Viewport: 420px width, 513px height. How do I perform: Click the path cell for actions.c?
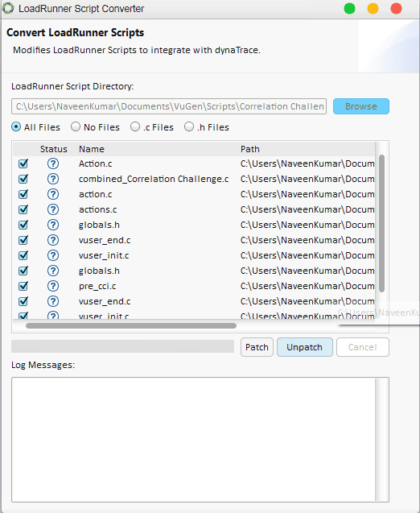click(x=307, y=209)
